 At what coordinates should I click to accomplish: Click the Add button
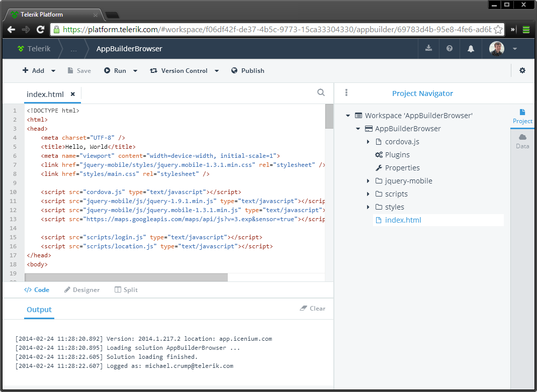pyautogui.click(x=33, y=70)
